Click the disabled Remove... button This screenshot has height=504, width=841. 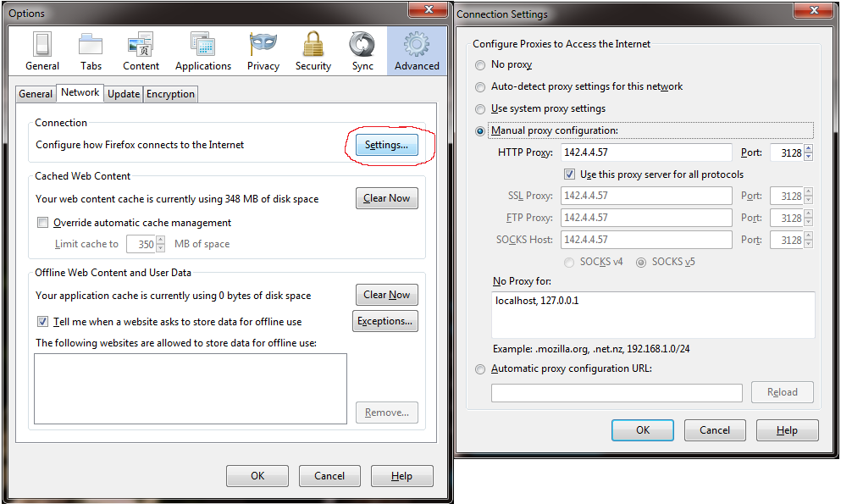click(x=387, y=413)
